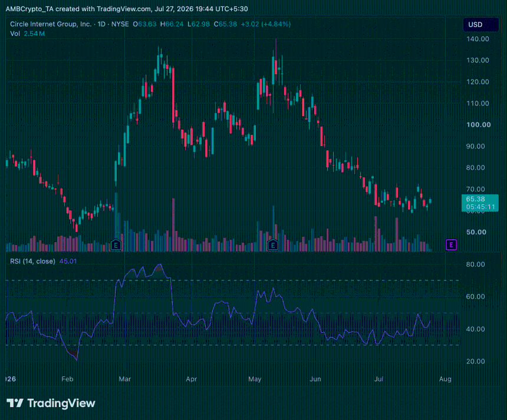The image size is (507, 420).
Task: Open the USD currency selector
Action: pos(481,25)
